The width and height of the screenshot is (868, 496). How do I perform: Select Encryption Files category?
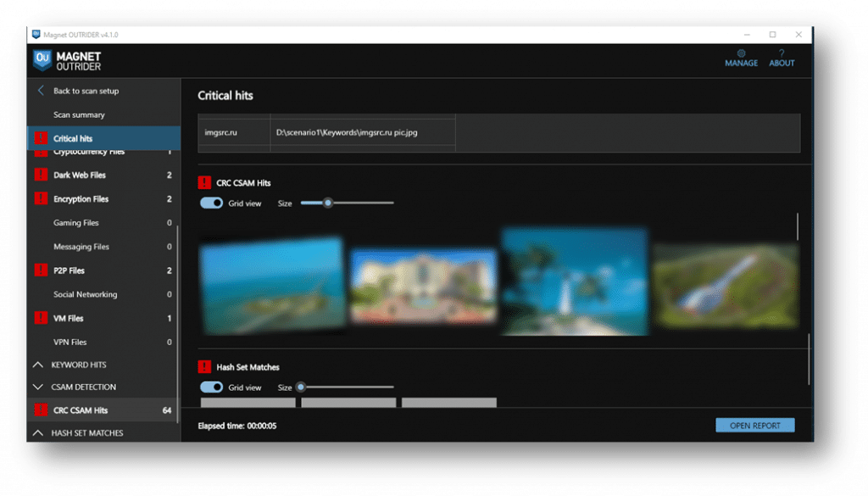103,198
